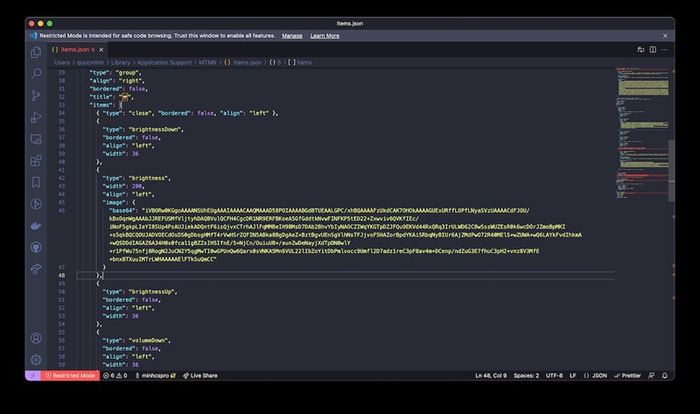Click the width value 200 on line 43
Viewport: 700px width, 414px height.
(x=138, y=186)
